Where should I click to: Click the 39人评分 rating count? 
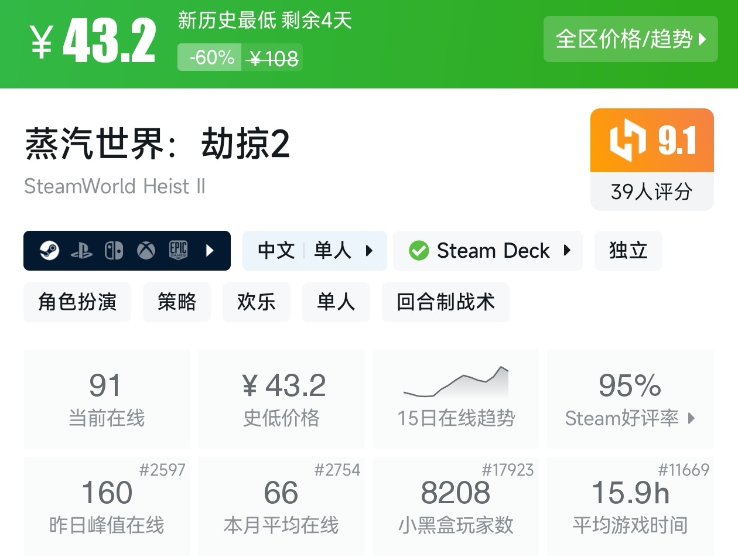(651, 191)
